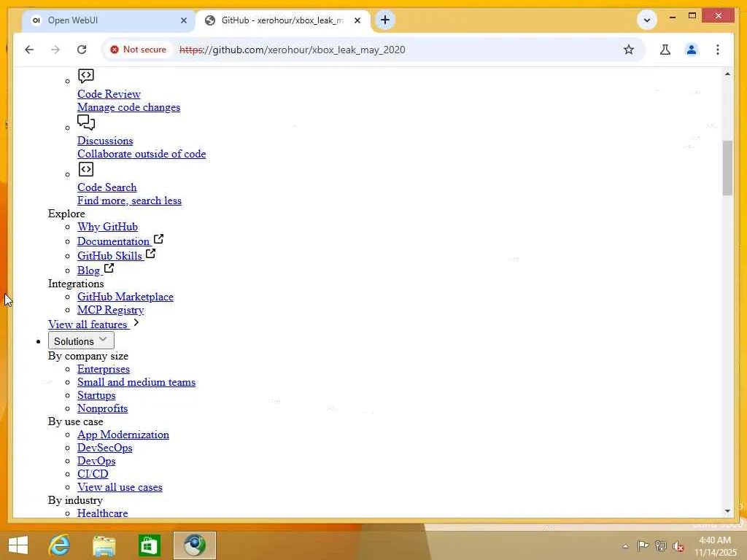The image size is (747, 560).
Task: Launch Internet Explorer from the taskbar
Action: pyautogui.click(x=59, y=545)
